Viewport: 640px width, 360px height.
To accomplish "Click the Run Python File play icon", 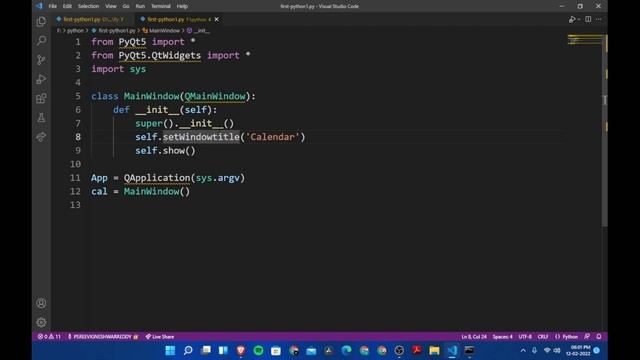I will pos(572,19).
